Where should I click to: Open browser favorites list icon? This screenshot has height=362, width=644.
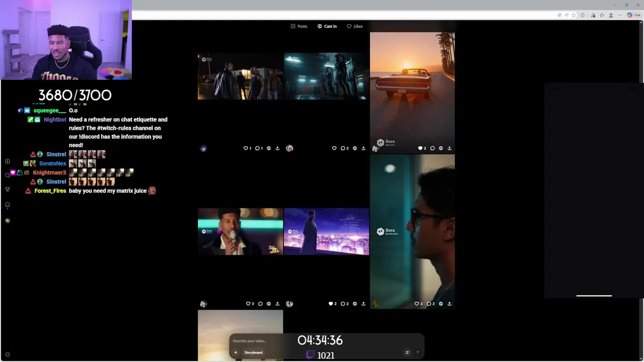tap(602, 15)
